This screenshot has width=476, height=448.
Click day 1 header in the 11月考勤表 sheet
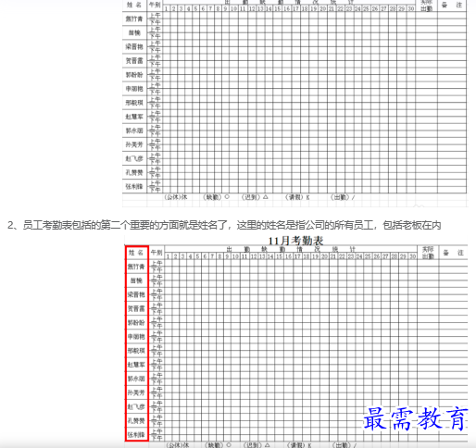pos(168,256)
